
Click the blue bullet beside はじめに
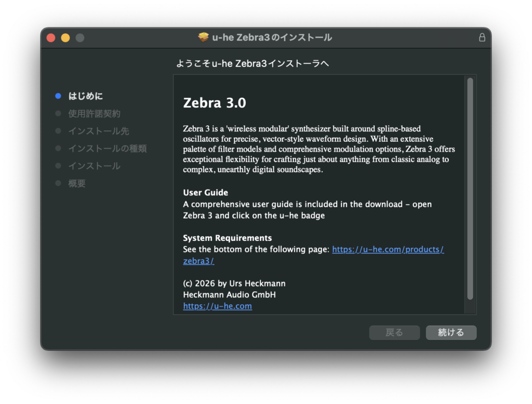click(x=58, y=96)
